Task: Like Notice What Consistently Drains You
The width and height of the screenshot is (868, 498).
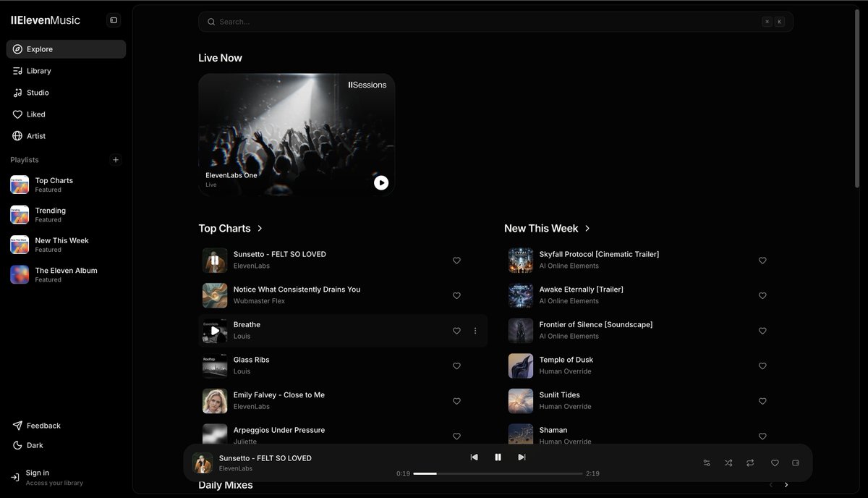Action: [456, 295]
